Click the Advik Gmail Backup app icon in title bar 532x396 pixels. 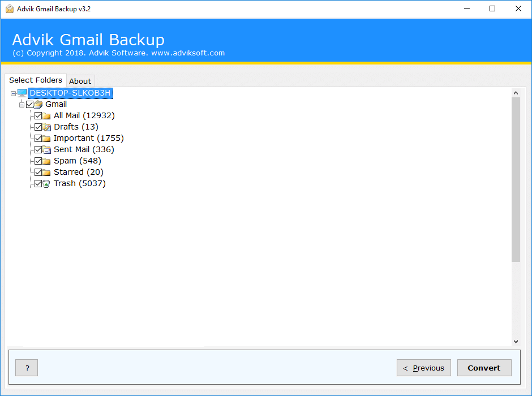10,9
